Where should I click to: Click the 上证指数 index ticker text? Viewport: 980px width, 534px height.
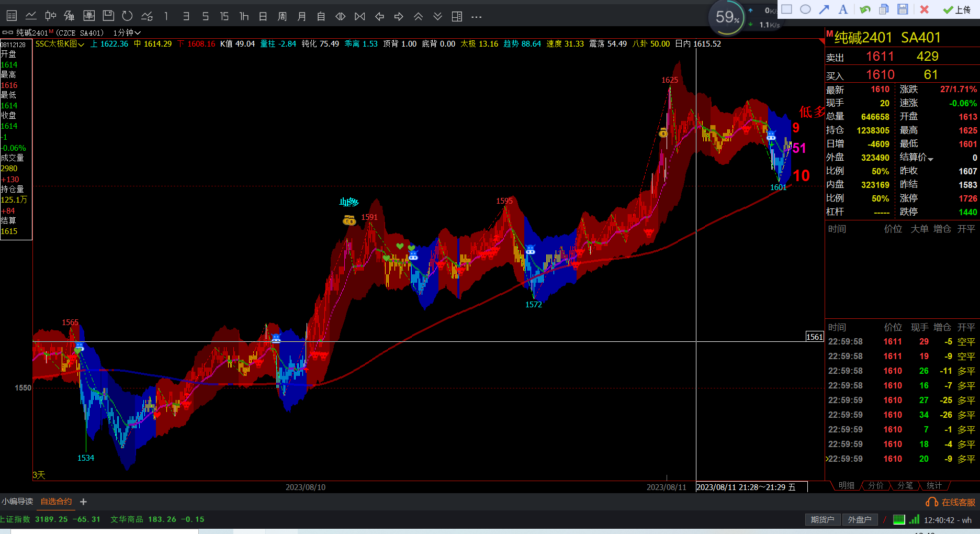15,519
